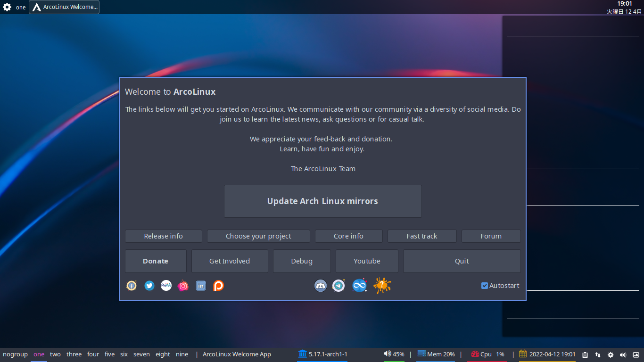This screenshot has height=362, width=644.
Task: Open the LinkedIn icon
Action: point(201,286)
